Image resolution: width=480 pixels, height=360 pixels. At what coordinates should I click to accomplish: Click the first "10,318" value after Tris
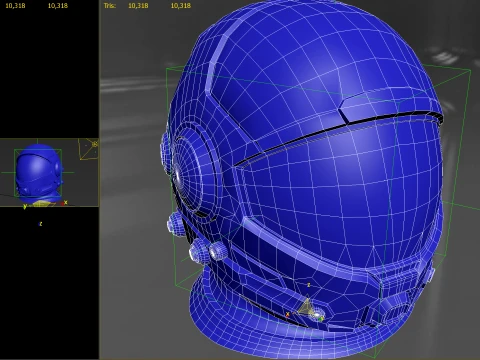click(x=138, y=6)
